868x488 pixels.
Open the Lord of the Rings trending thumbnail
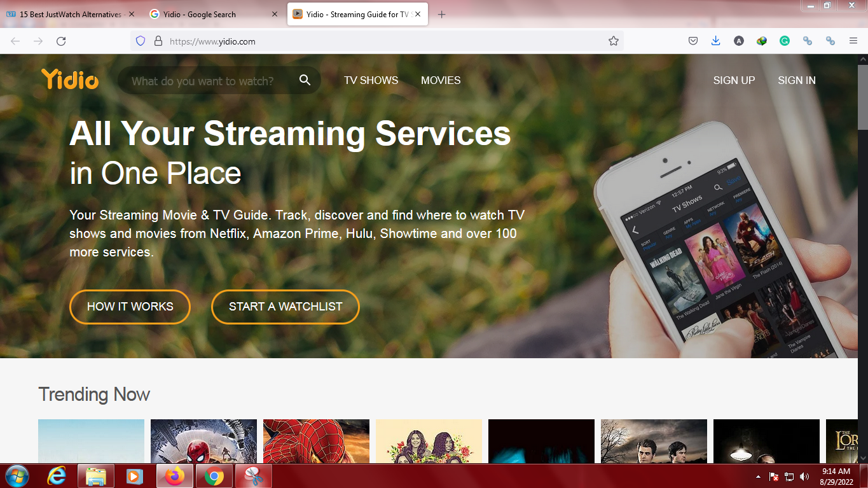point(843,441)
